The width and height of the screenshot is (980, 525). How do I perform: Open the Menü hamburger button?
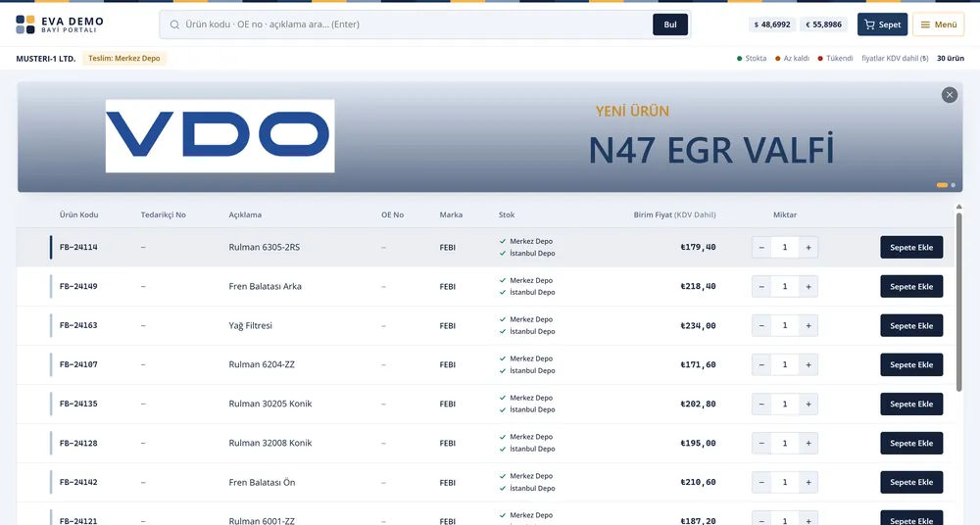[938, 24]
